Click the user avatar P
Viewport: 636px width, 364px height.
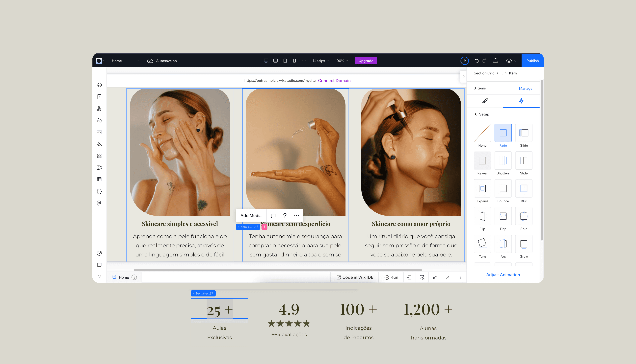[x=464, y=61]
